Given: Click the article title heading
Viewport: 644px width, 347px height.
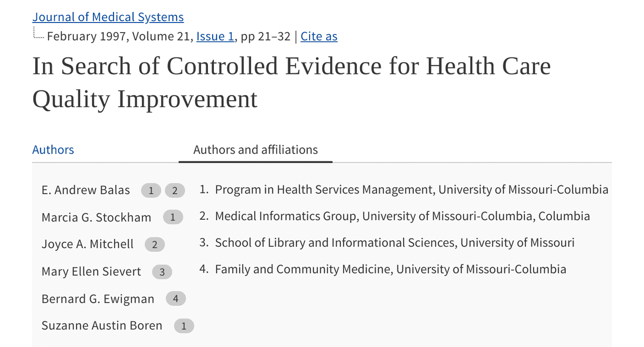Looking at the screenshot, I should click(291, 82).
